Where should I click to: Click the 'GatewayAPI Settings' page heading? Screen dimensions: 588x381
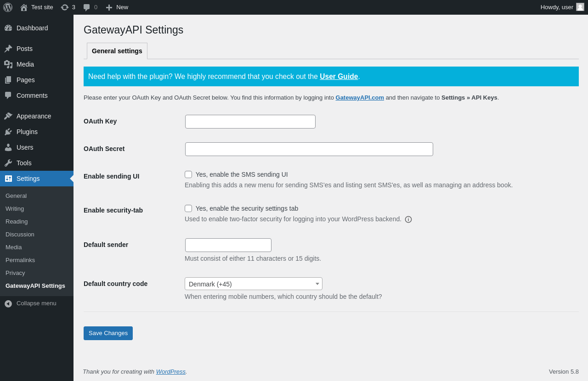(x=133, y=30)
